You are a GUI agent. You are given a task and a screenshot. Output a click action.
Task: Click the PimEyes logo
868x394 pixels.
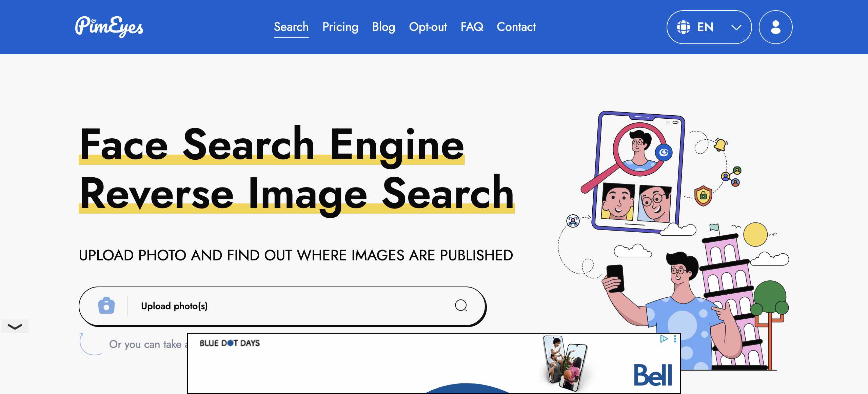109,27
